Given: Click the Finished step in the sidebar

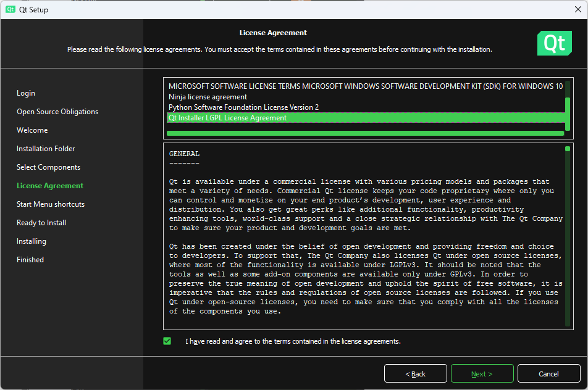Looking at the screenshot, I should [30, 260].
